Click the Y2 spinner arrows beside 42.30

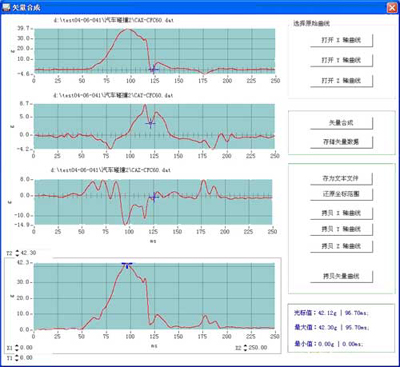[x=18, y=253]
